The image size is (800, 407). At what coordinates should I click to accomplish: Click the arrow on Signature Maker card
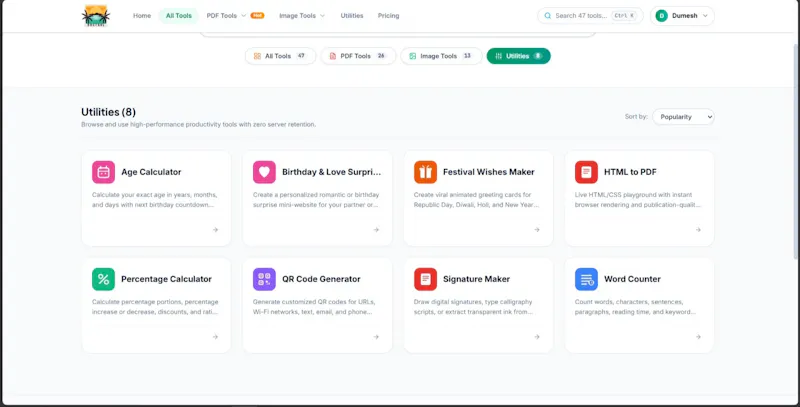(537, 337)
